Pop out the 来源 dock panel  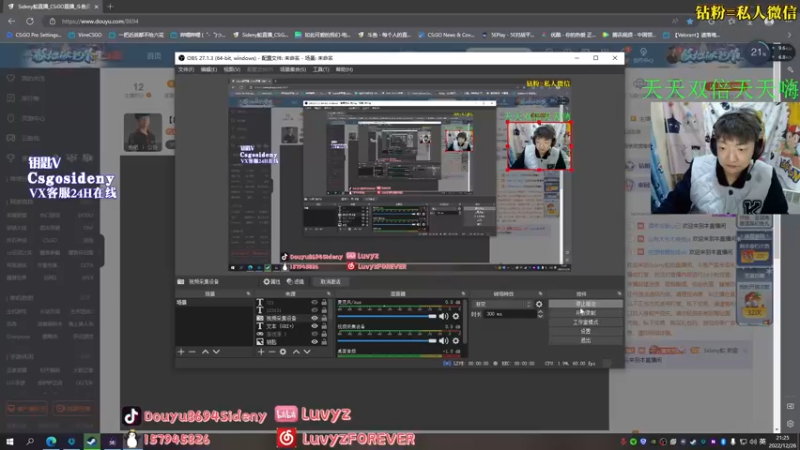pyautogui.click(x=329, y=294)
